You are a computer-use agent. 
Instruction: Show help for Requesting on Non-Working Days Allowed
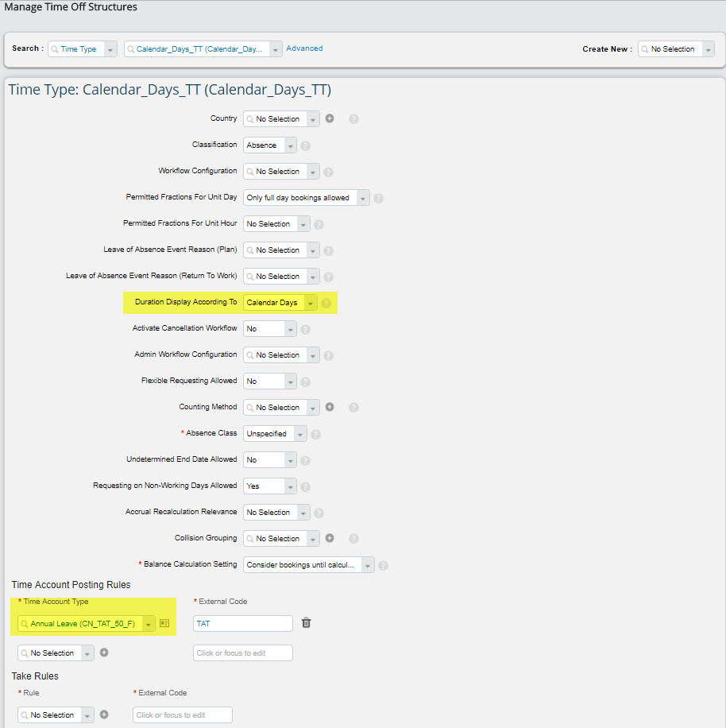305,487
